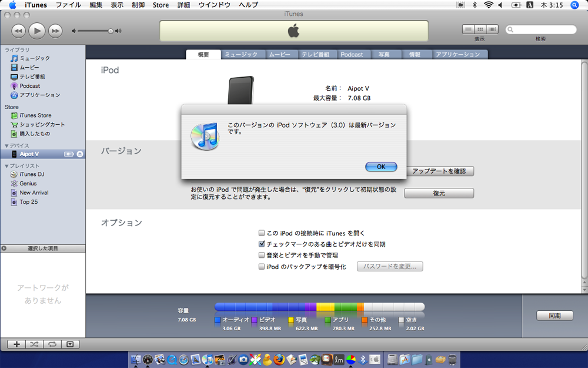Eject the Aipot V device
The image size is (588, 368).
[x=80, y=154]
